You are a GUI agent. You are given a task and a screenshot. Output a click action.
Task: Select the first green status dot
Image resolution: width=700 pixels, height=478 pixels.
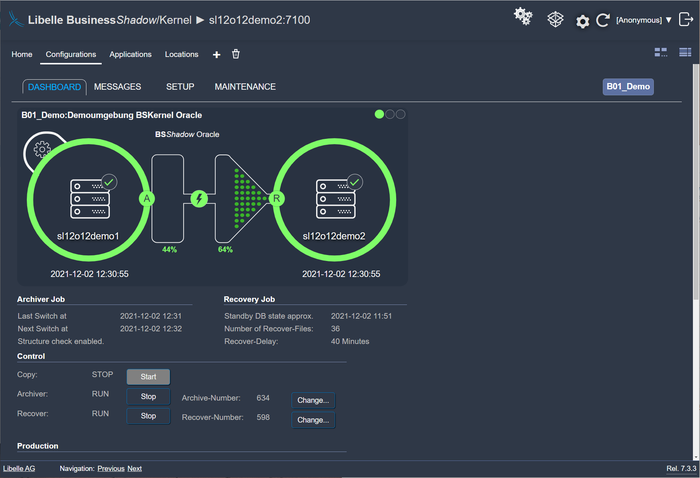[379, 114]
